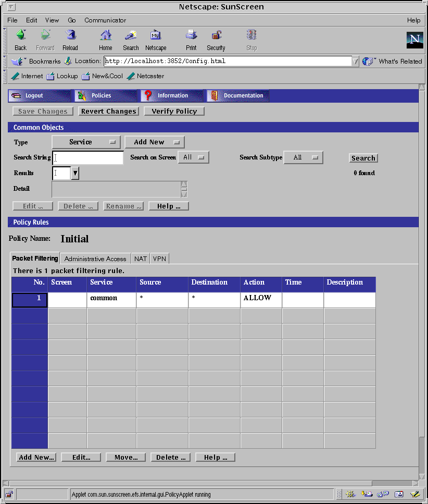Select rule number 1 row header

pyautogui.click(x=30, y=300)
